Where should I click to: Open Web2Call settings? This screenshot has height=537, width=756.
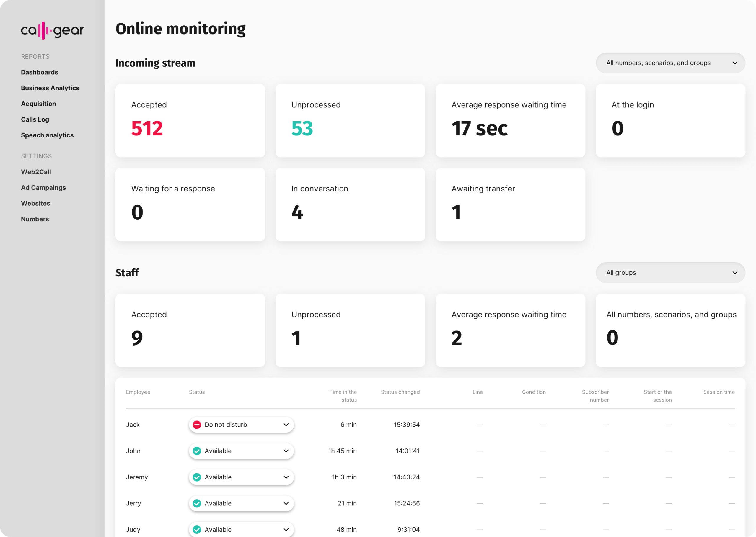coord(36,172)
